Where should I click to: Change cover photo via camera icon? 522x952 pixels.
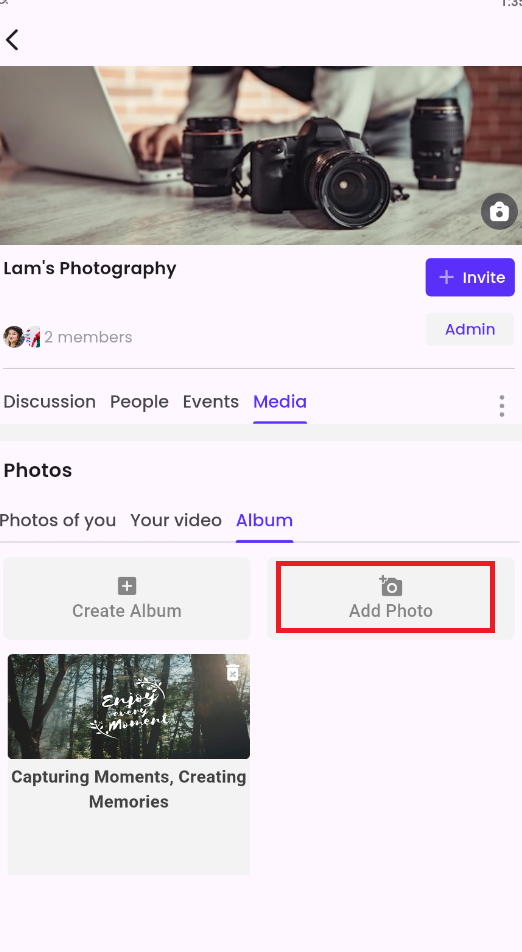[499, 211]
